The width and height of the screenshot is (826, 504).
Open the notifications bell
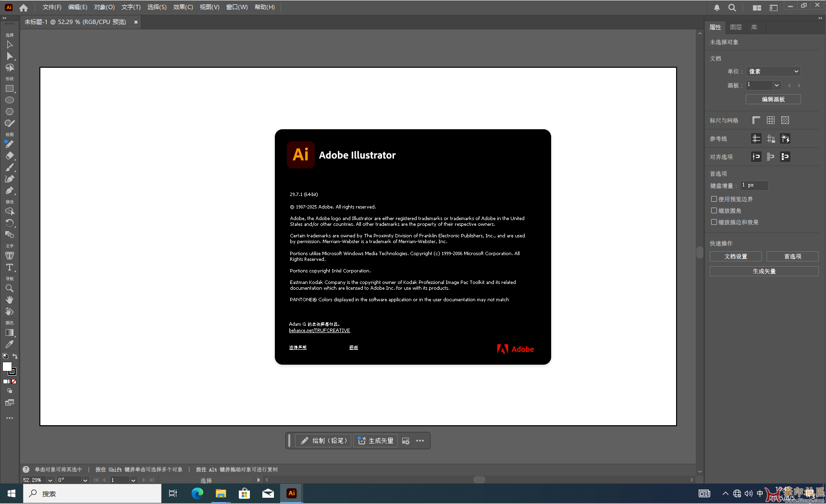(x=717, y=8)
